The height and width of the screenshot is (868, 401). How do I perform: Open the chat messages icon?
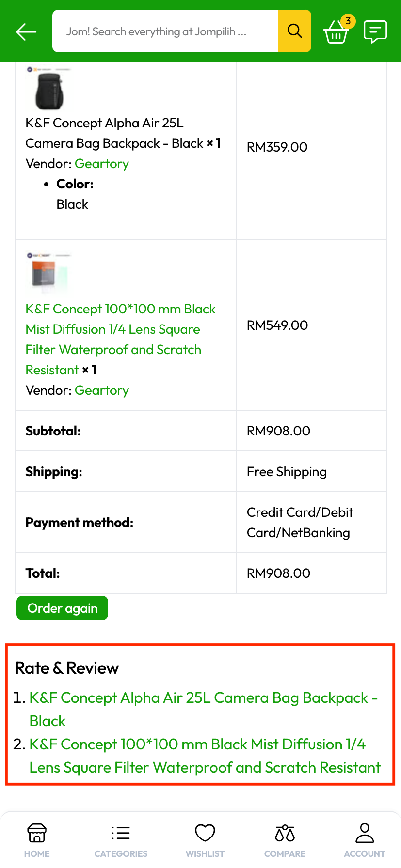pyautogui.click(x=375, y=32)
